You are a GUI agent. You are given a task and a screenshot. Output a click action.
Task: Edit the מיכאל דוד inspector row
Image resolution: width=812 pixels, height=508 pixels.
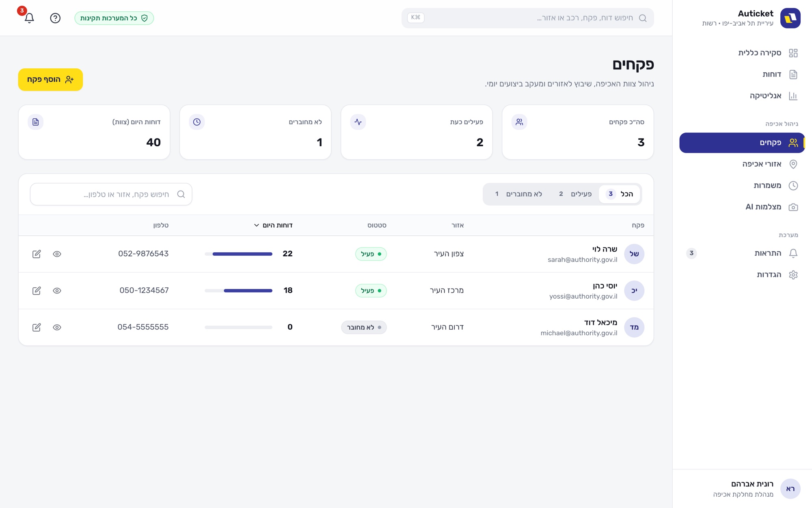(37, 327)
